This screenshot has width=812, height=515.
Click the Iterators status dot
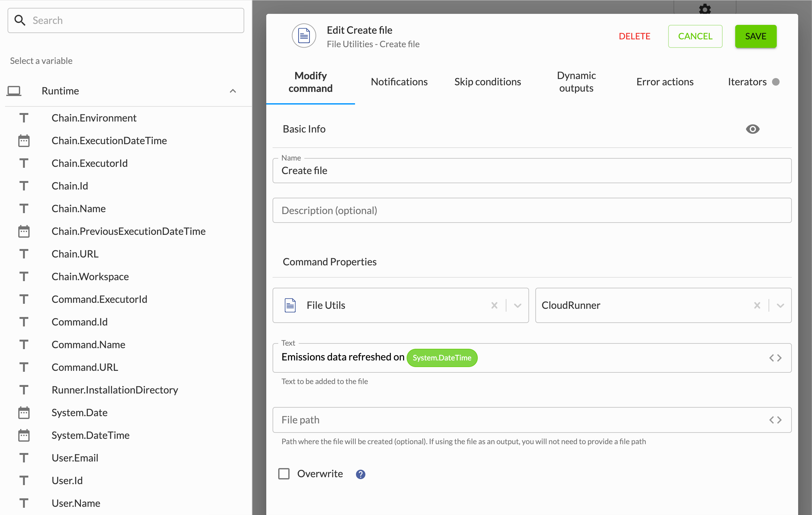pyautogui.click(x=775, y=82)
